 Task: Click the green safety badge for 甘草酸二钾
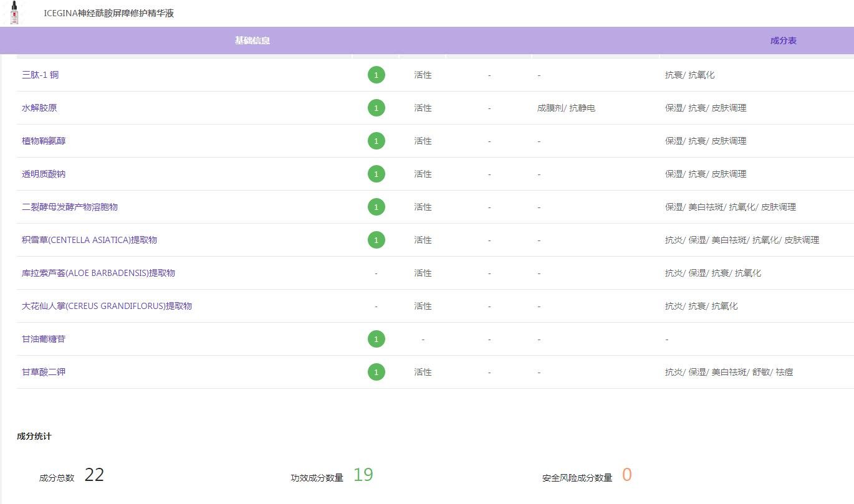click(x=377, y=372)
